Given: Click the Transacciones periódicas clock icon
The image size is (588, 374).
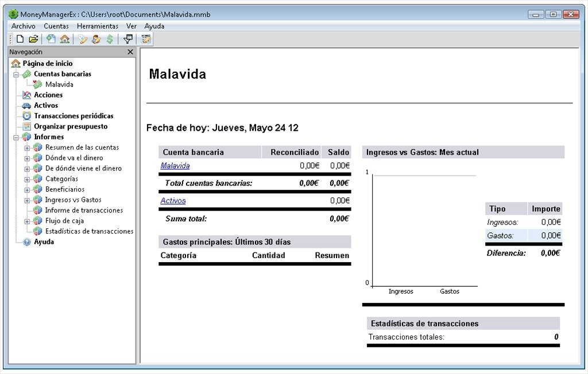Looking at the screenshot, I should pyautogui.click(x=26, y=116).
